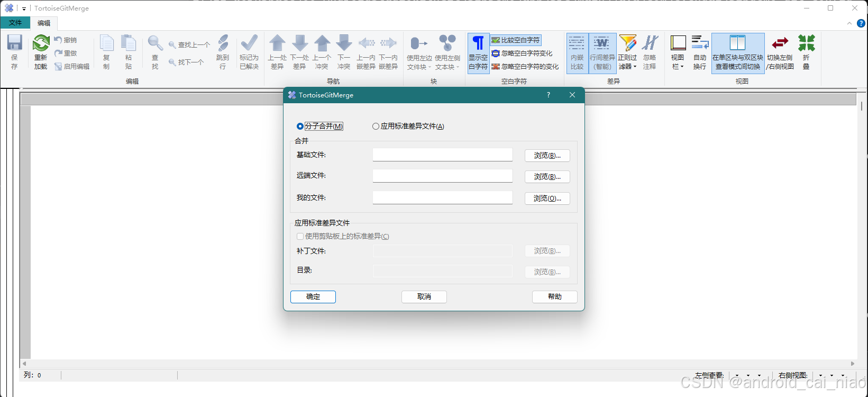Open the 文件 ribbon tab
The image size is (868, 397).
coord(15,23)
